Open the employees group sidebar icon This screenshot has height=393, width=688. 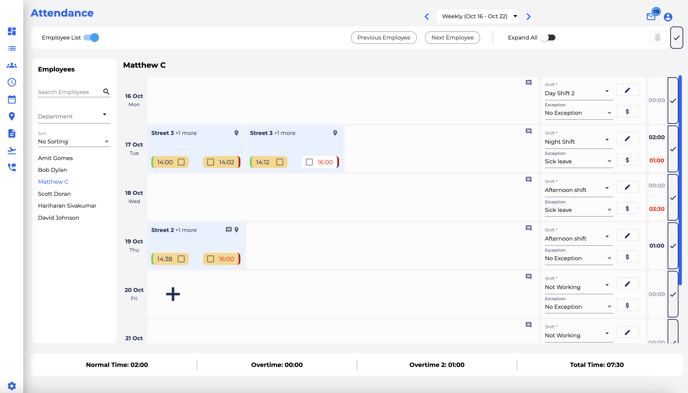coord(12,65)
